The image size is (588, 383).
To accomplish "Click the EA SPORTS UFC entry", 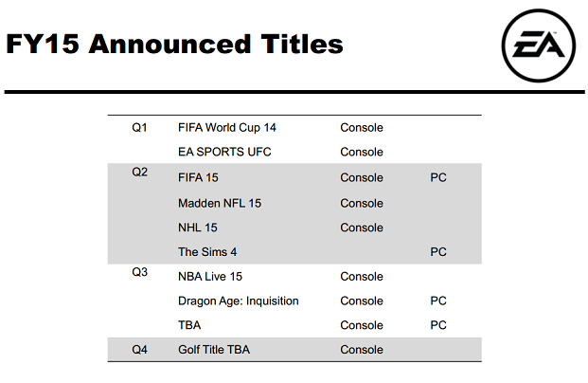I will tap(224, 152).
